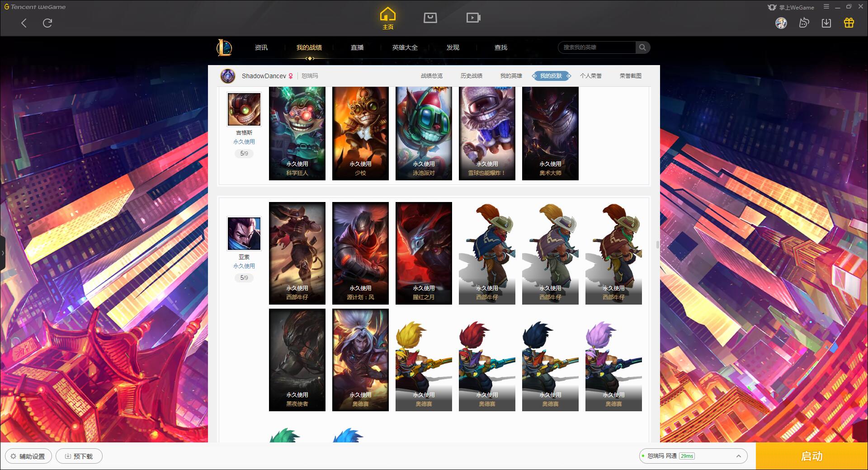Open the purple-haired 奥德赛 chroma card
The image size is (868, 470).
[613, 360]
